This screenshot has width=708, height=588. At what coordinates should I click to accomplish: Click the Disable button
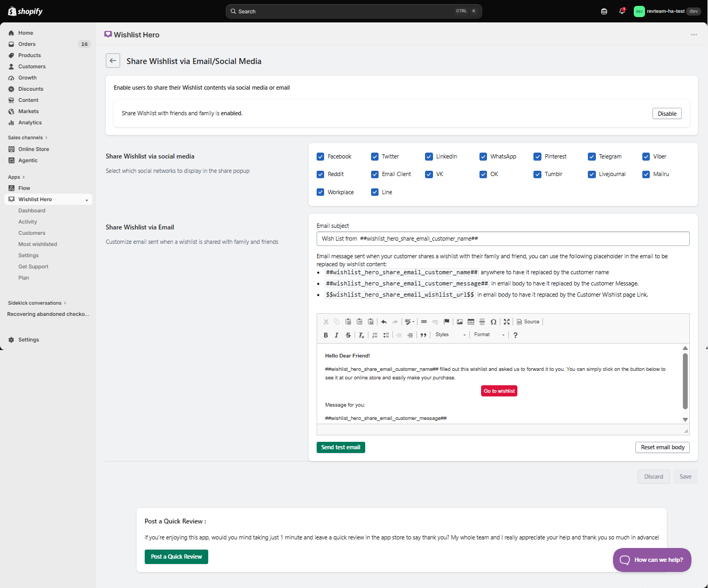(x=667, y=114)
